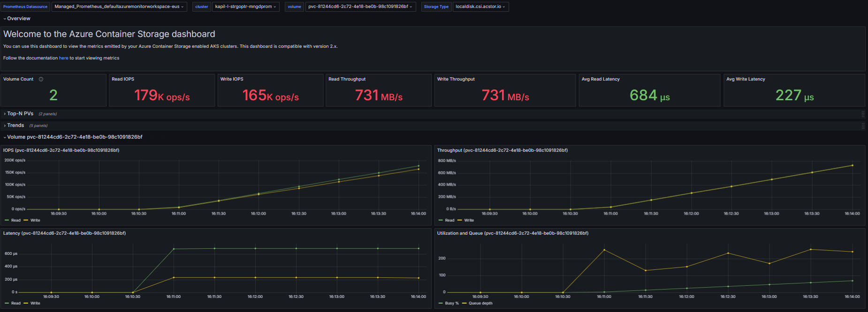Screen dimensions: 868x312
Task: Click the Latency graph panel title
Action: [64, 233]
